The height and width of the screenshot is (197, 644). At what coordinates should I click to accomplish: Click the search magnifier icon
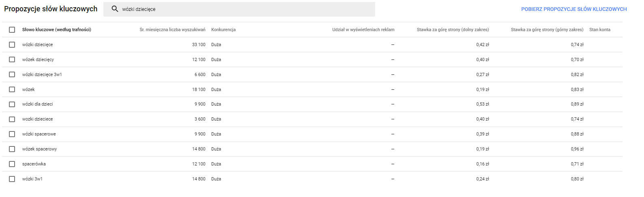(x=115, y=9)
